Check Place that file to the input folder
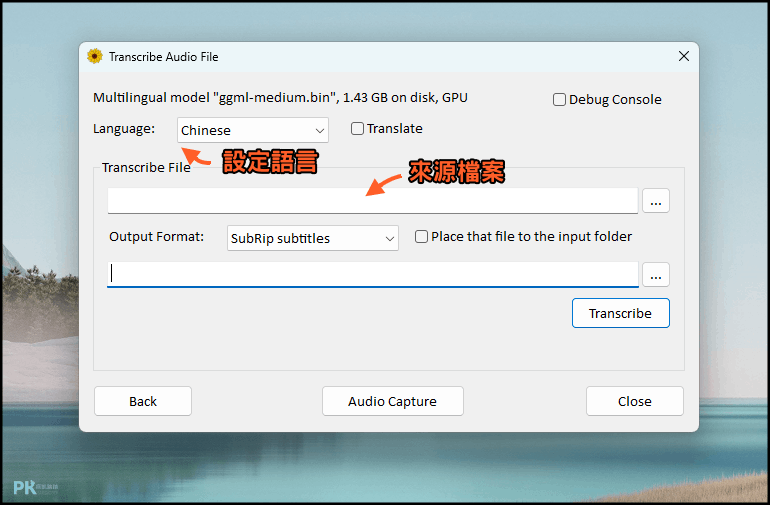The width and height of the screenshot is (770, 505). [x=421, y=237]
